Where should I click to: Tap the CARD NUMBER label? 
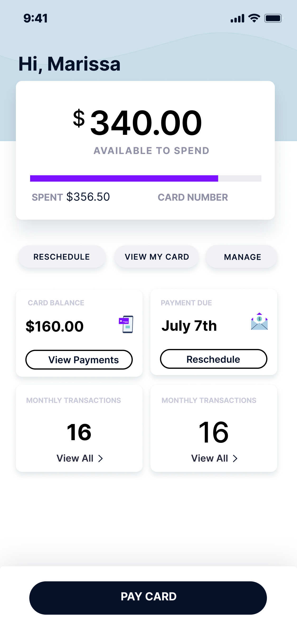(x=193, y=197)
